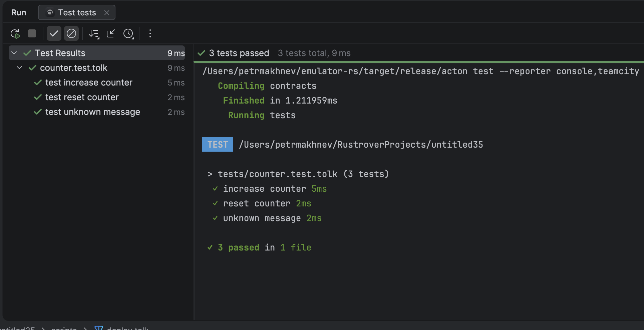Select test increase counter result
644x330 pixels.
point(89,82)
